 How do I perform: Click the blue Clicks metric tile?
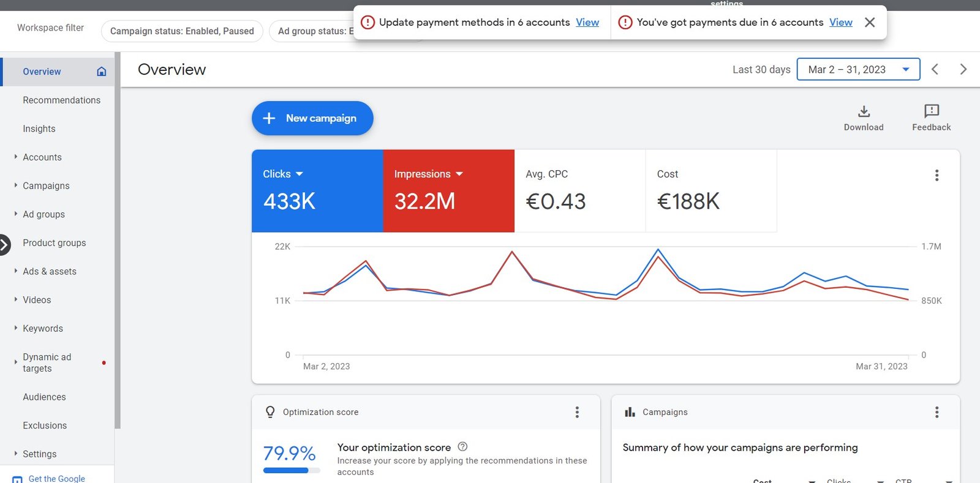pos(317,191)
